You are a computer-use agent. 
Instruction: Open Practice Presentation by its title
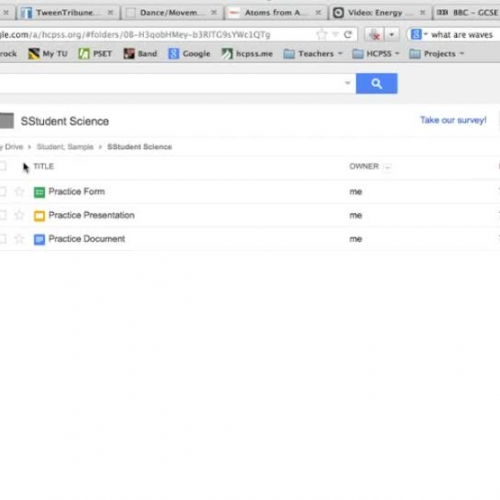pyautogui.click(x=92, y=215)
